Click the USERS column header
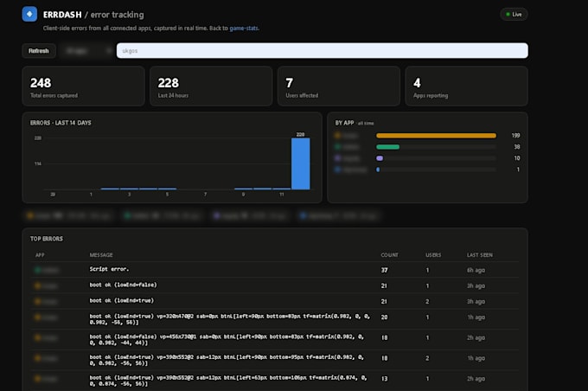588x391 pixels. (x=433, y=255)
